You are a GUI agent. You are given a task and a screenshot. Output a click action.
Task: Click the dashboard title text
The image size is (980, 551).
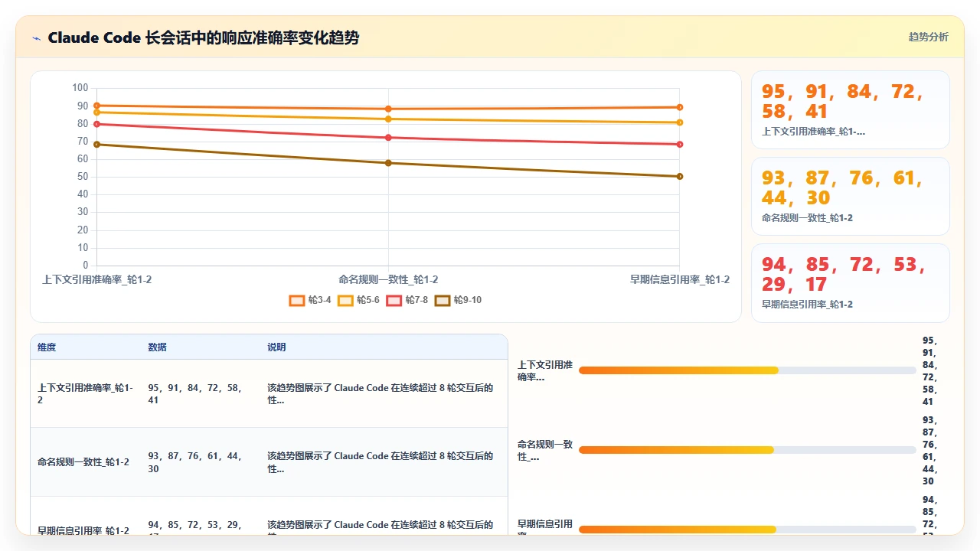pos(203,37)
